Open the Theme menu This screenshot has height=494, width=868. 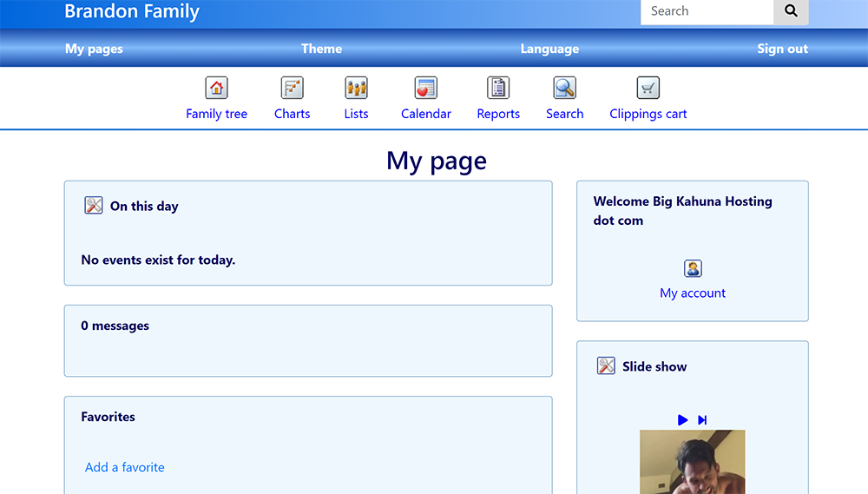tap(322, 49)
